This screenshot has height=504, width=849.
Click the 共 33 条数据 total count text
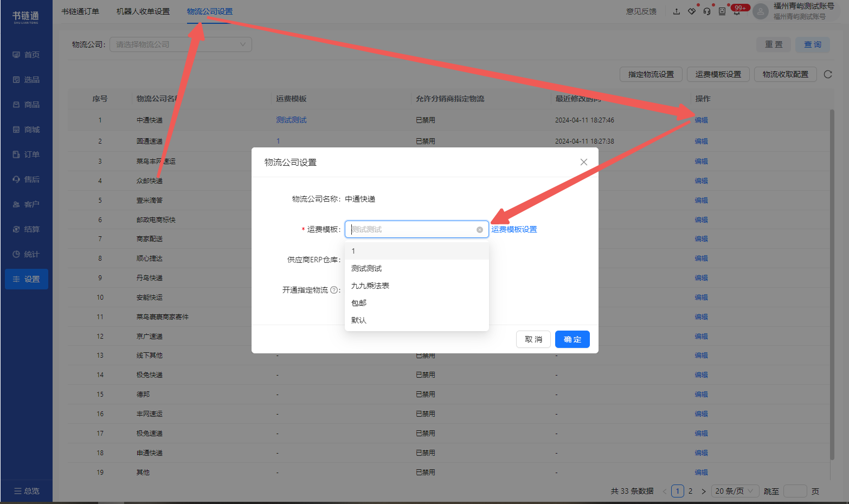click(632, 491)
